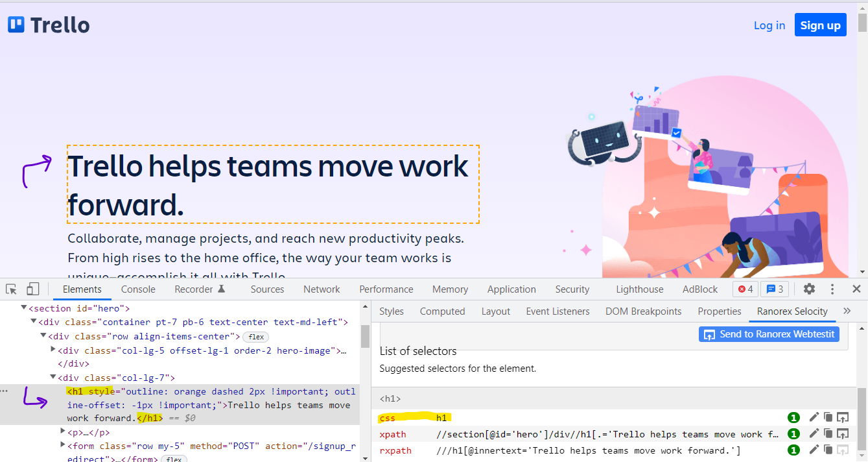This screenshot has height=462, width=868.
Task: Click the Elements panel vertical scrollbar
Action: 365,337
